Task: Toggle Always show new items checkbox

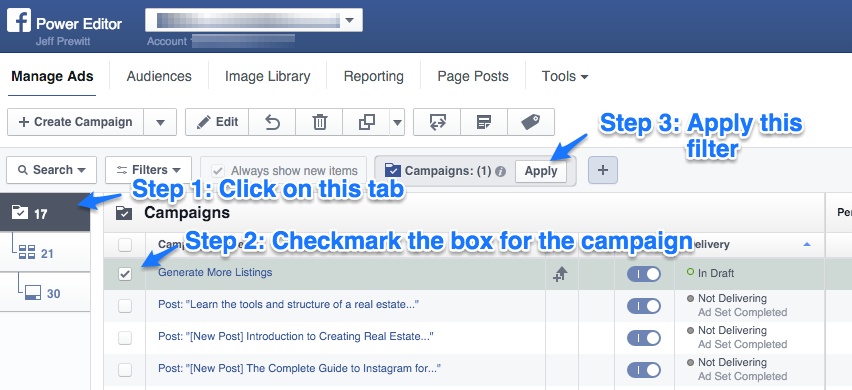Action: click(x=218, y=171)
